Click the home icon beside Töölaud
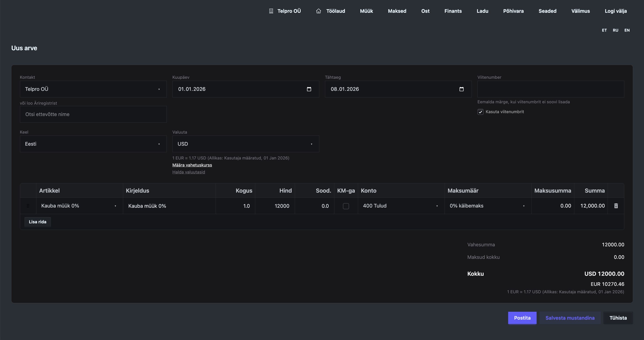This screenshot has height=340, width=644. 318,11
